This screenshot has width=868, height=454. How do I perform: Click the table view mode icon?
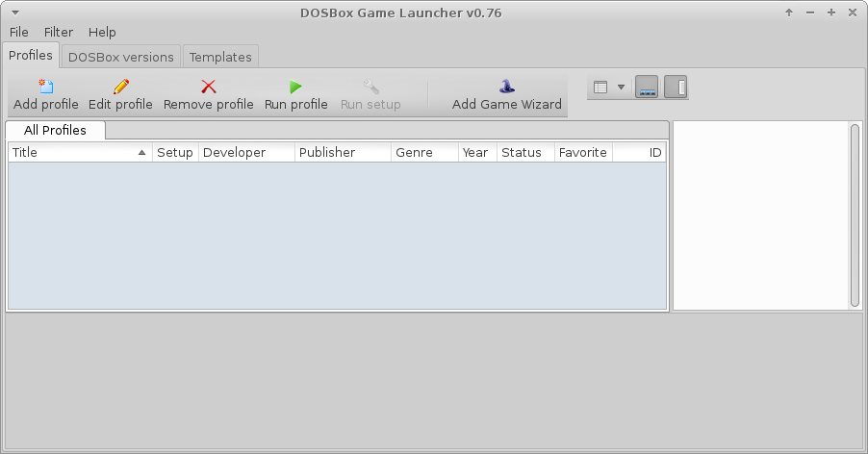pos(600,88)
